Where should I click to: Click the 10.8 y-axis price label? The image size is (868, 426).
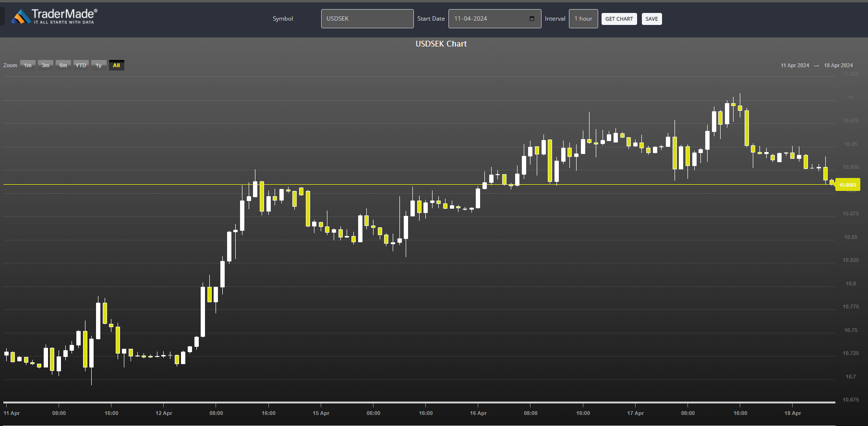(851, 284)
